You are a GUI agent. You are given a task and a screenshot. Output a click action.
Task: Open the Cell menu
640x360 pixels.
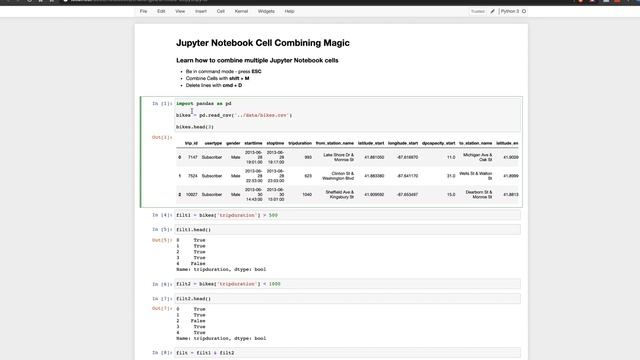tap(221, 11)
